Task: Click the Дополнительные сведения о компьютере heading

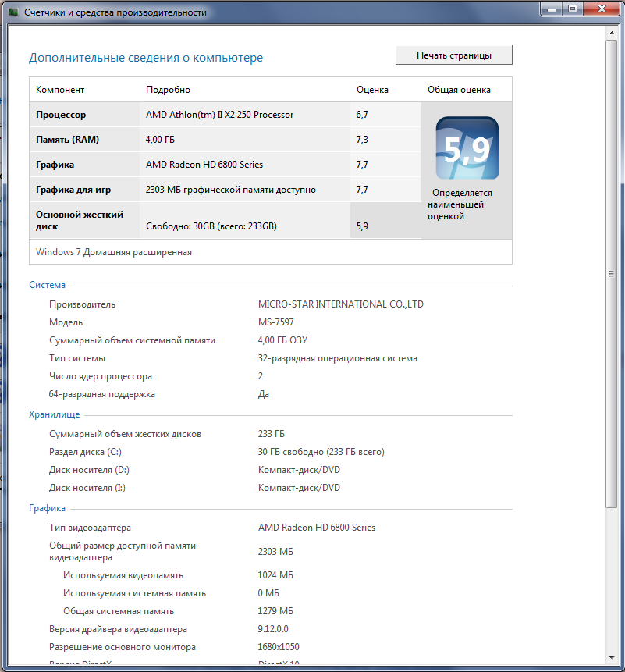Action: tap(146, 58)
